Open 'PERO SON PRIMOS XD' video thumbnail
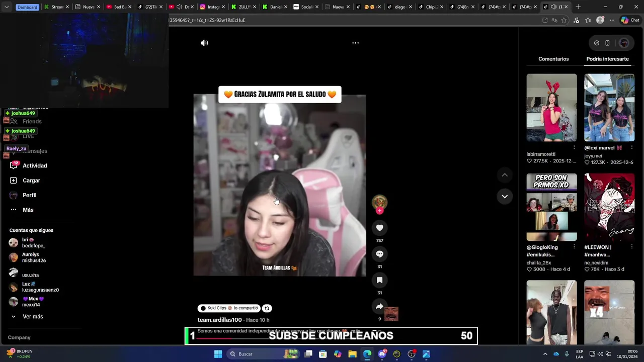This screenshot has width=644, height=362. 551,207
